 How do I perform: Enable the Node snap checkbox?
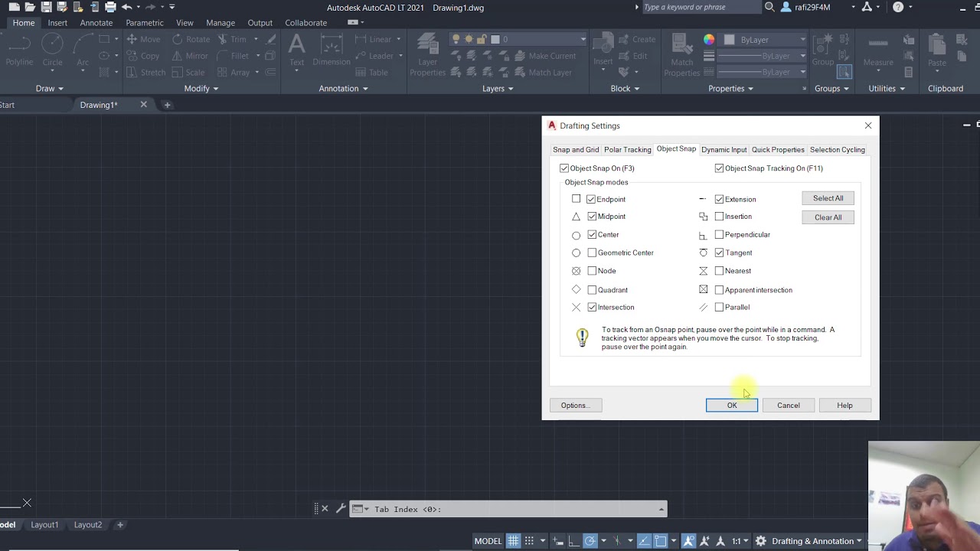[x=592, y=271]
